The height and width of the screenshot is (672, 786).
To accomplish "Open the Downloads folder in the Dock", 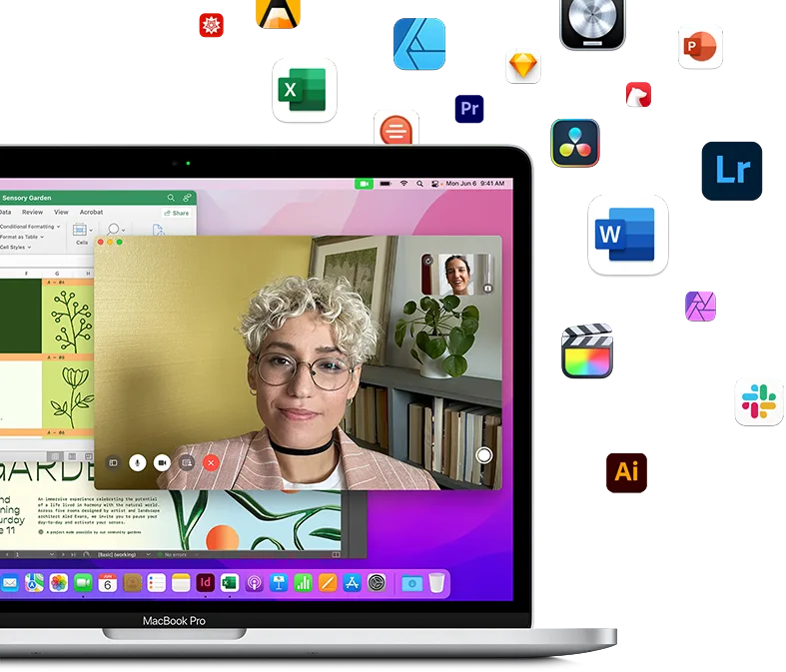I will (412, 584).
